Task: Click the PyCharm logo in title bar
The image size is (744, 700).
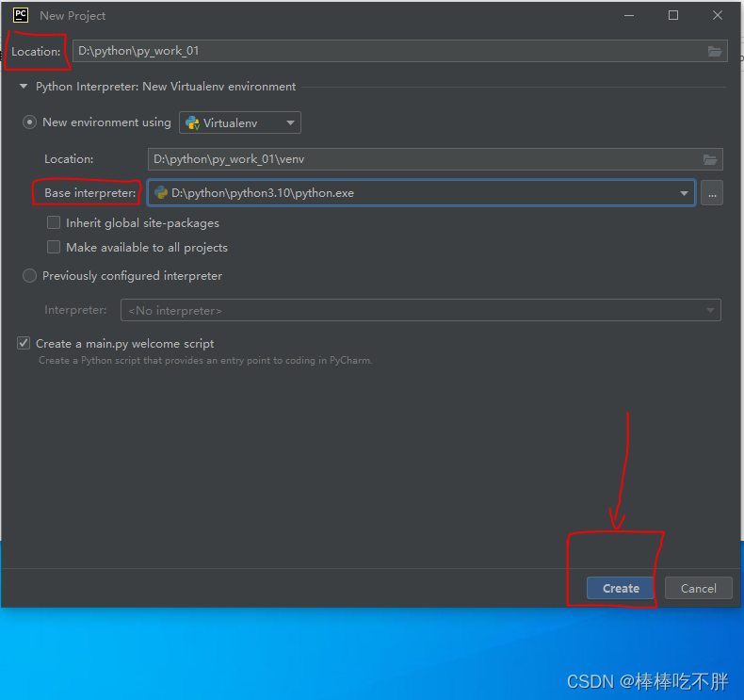Action: [21, 15]
